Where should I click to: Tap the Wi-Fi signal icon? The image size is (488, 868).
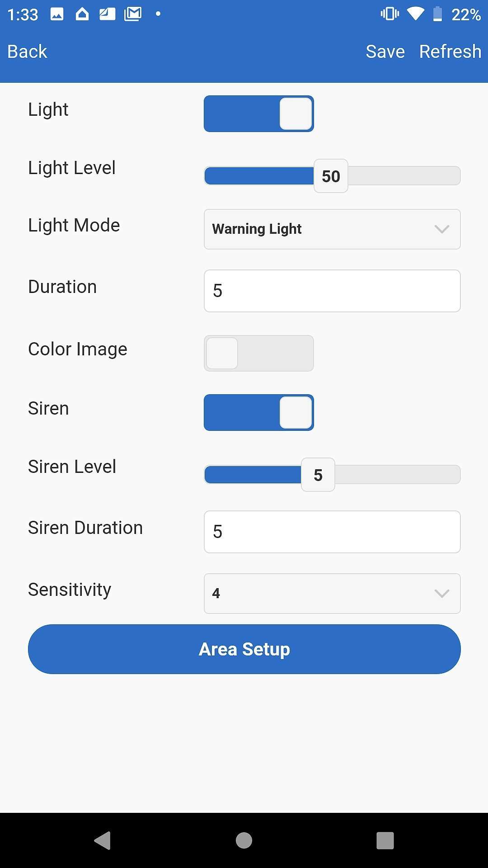point(415,14)
